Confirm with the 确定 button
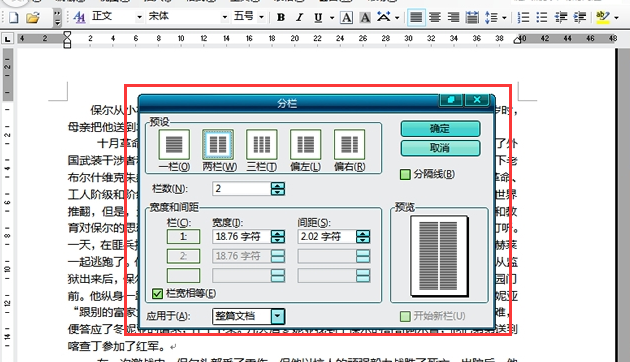The width and height of the screenshot is (630, 362). tap(440, 129)
